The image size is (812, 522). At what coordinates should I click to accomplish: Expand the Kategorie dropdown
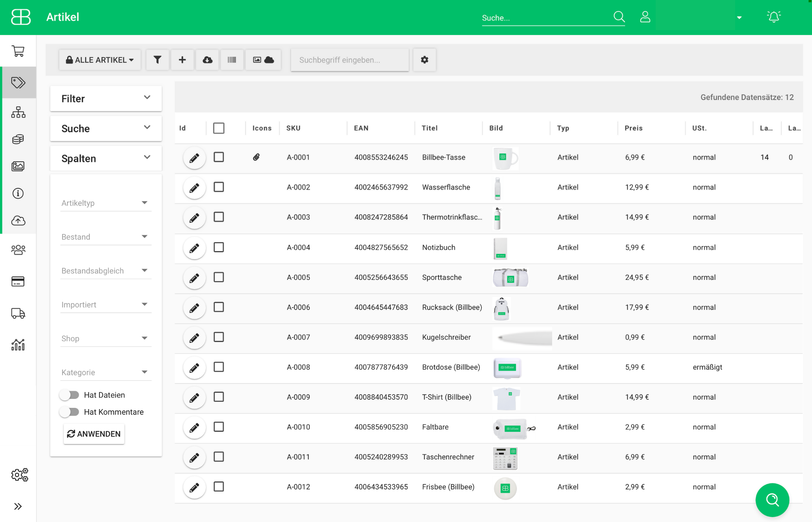click(106, 372)
